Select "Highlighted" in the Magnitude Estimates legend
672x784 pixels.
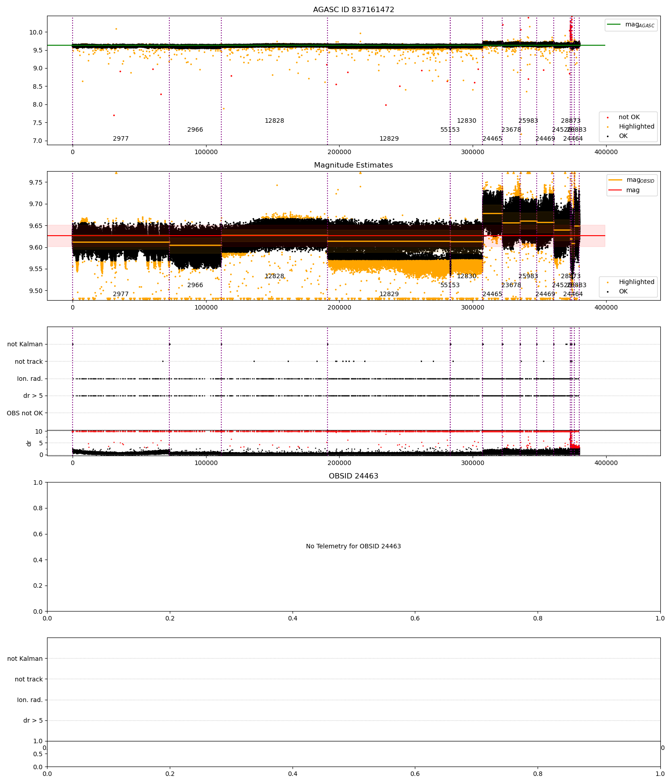tap(630, 282)
